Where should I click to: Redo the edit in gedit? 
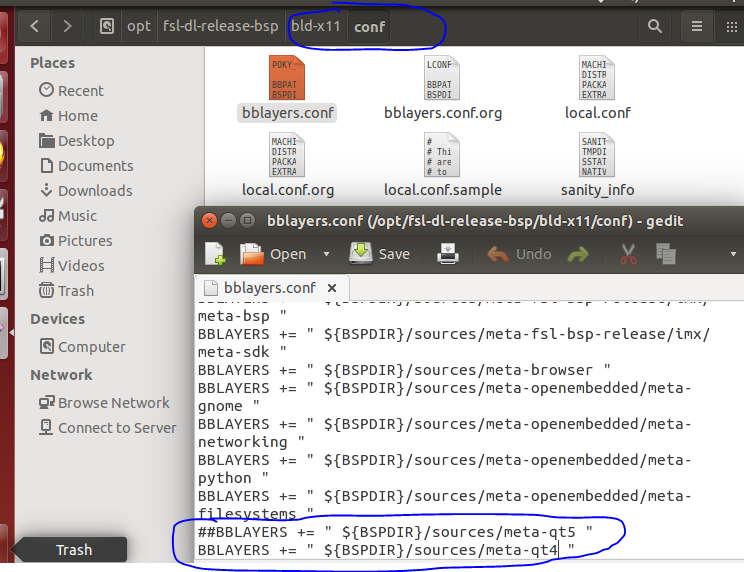pyautogui.click(x=578, y=255)
